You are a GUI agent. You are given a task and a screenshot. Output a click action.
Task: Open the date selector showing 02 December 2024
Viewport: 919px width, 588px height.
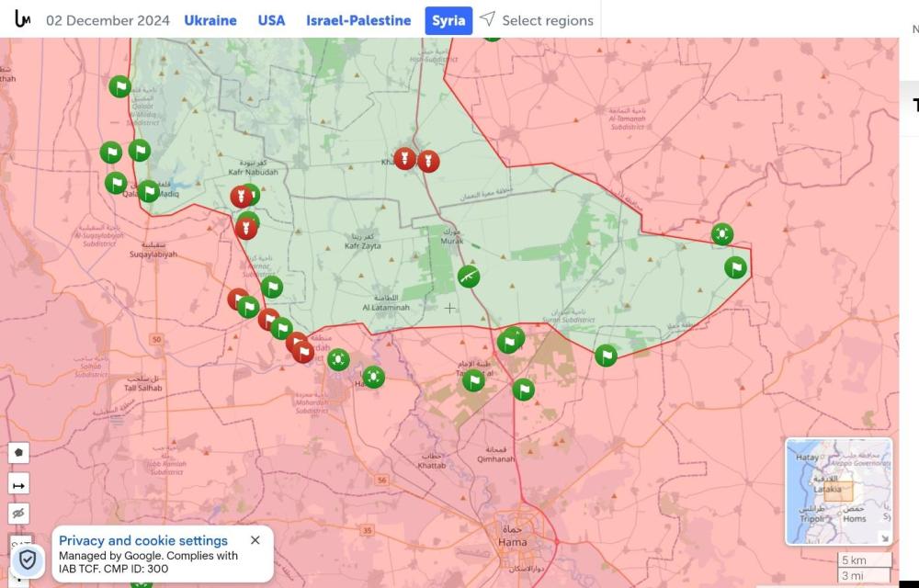pos(108,20)
